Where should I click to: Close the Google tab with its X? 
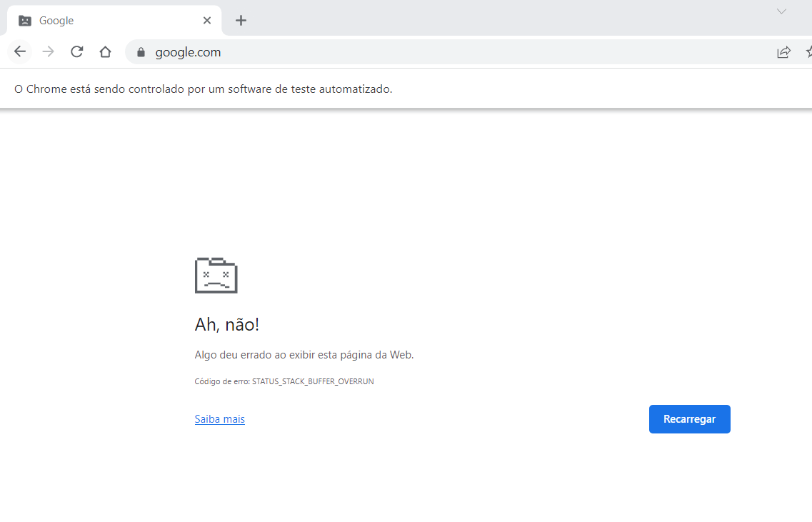(x=206, y=21)
